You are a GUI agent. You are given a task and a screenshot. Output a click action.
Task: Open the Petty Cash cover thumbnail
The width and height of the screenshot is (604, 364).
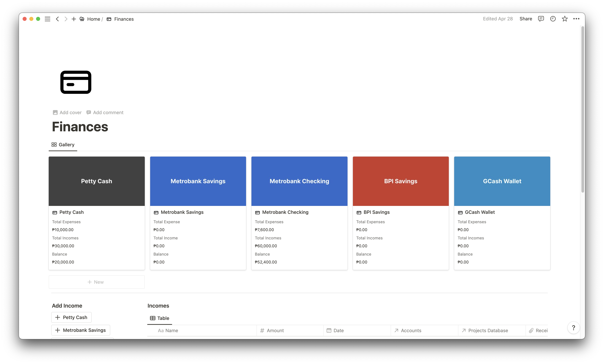tap(97, 181)
